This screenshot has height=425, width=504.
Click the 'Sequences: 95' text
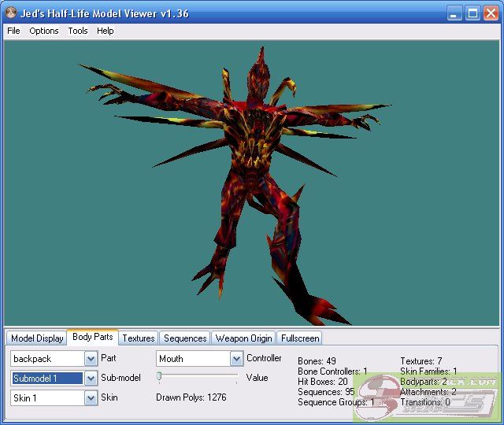click(x=326, y=392)
